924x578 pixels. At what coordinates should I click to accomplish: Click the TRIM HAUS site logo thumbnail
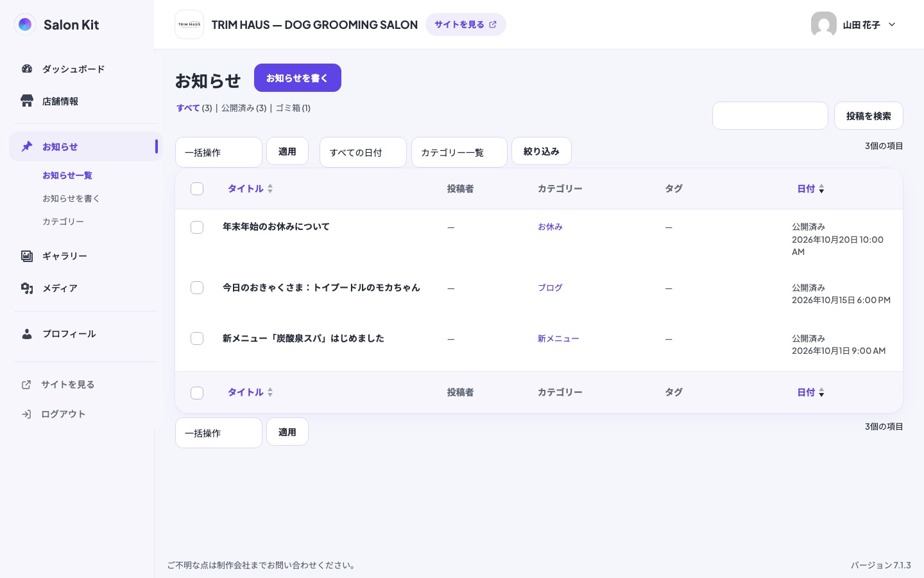click(x=189, y=24)
